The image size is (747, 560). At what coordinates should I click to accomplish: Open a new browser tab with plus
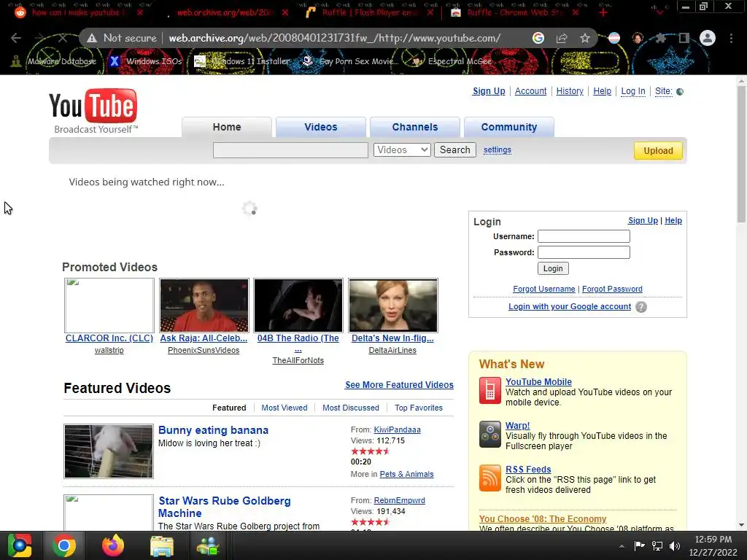coord(603,13)
